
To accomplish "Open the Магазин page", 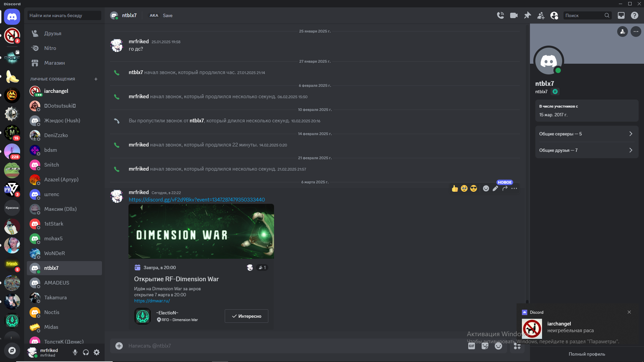I will click(64, 63).
